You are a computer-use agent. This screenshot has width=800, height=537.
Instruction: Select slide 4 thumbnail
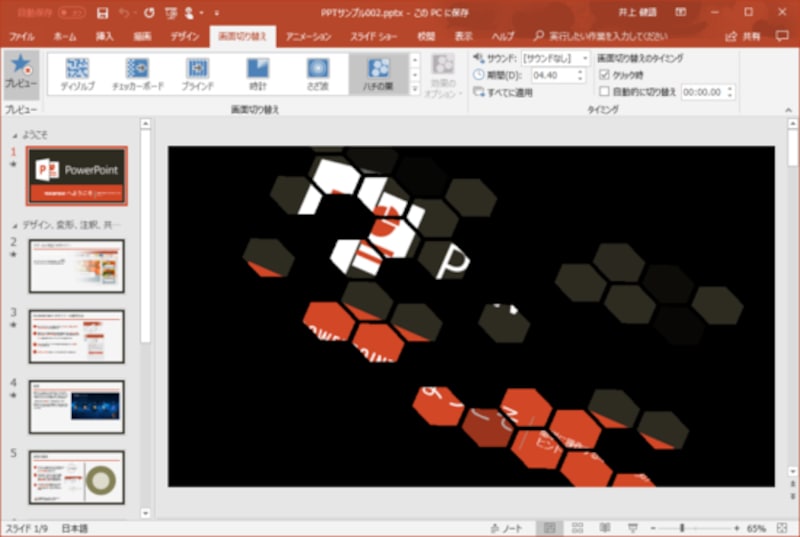click(77, 407)
